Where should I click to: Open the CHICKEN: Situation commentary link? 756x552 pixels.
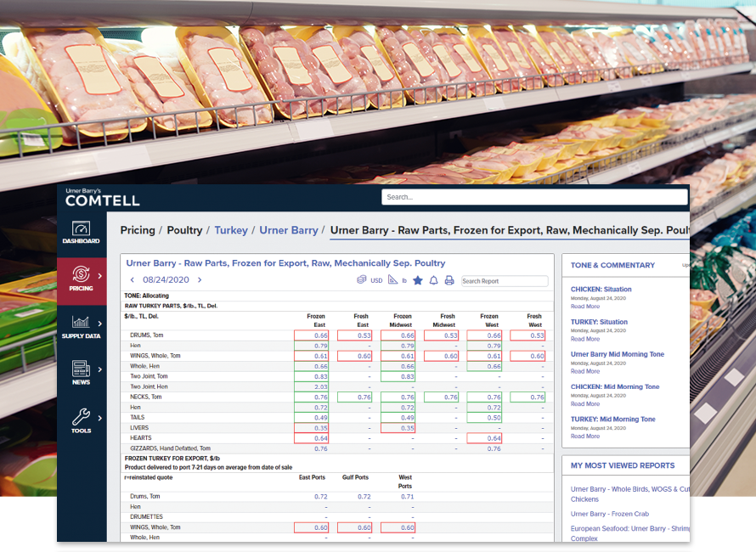coord(601,290)
